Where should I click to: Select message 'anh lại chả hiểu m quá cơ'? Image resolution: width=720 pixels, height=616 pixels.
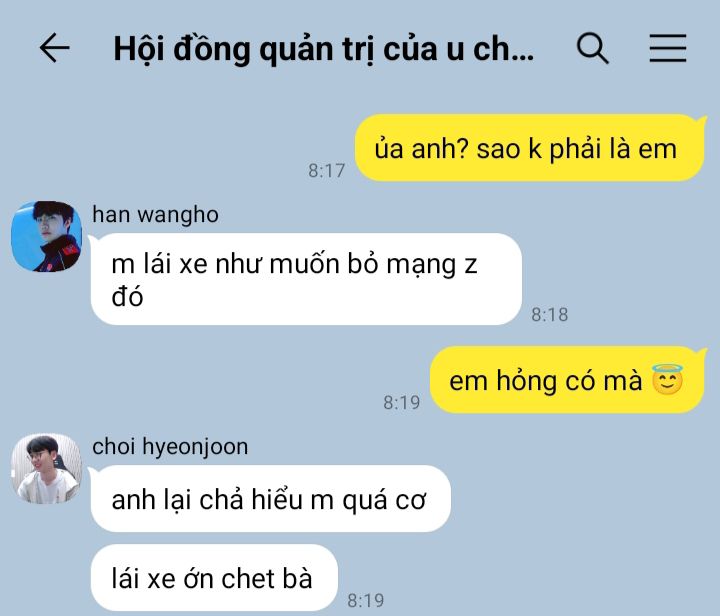click(270, 499)
